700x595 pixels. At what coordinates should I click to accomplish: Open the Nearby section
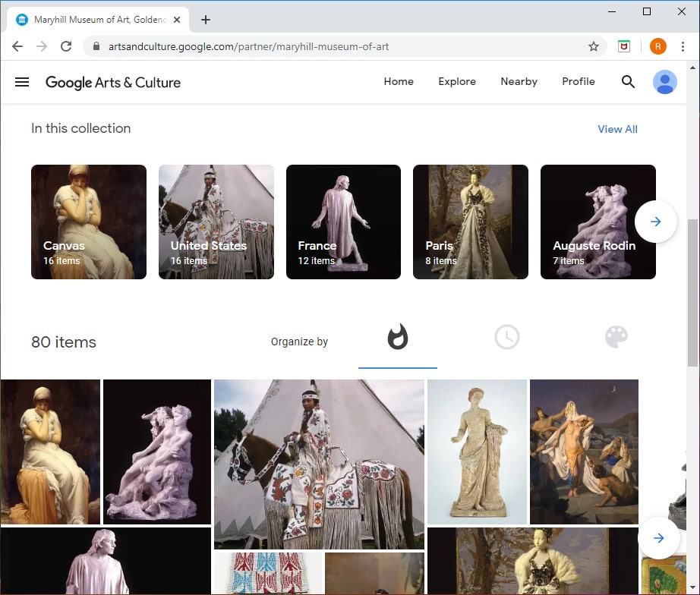[519, 82]
